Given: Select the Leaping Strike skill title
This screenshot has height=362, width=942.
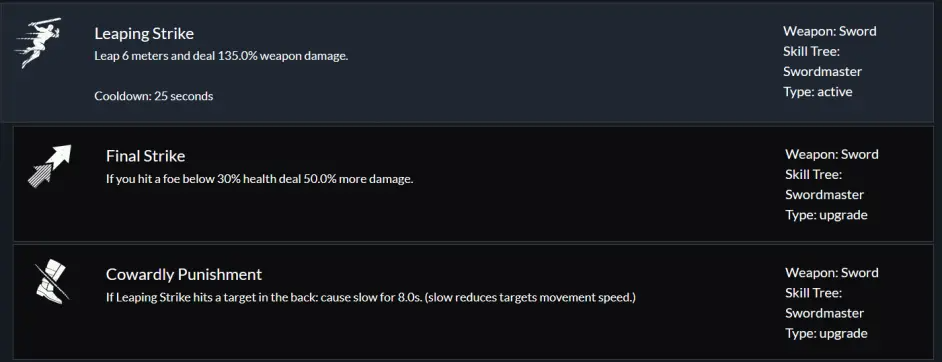Looking at the screenshot, I should 144,33.
